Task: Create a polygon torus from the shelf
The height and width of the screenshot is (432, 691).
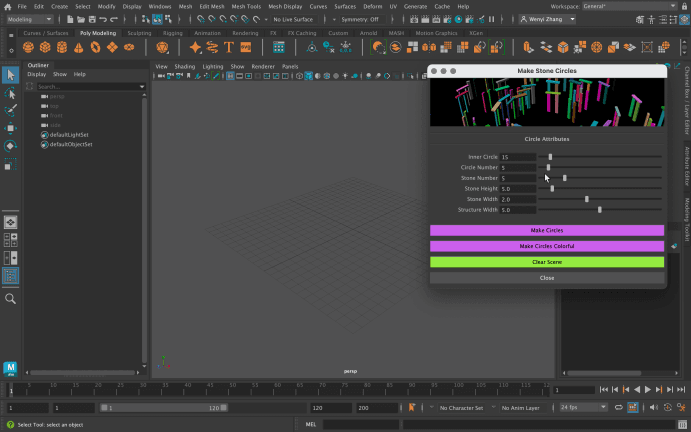Action: pos(95,47)
